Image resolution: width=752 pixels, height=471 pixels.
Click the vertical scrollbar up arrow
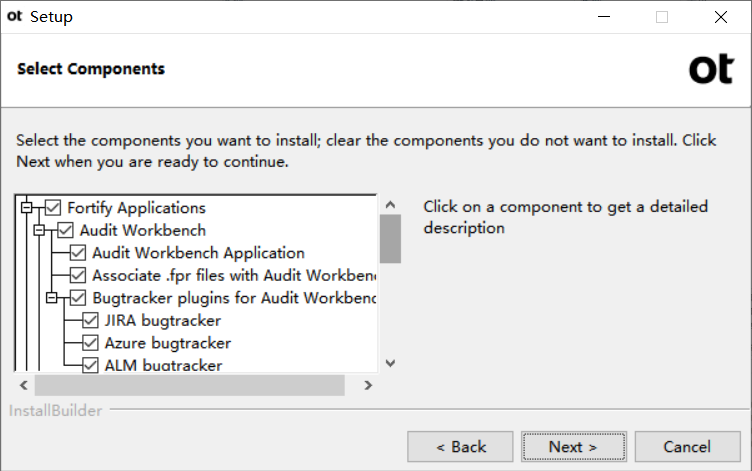pos(390,205)
